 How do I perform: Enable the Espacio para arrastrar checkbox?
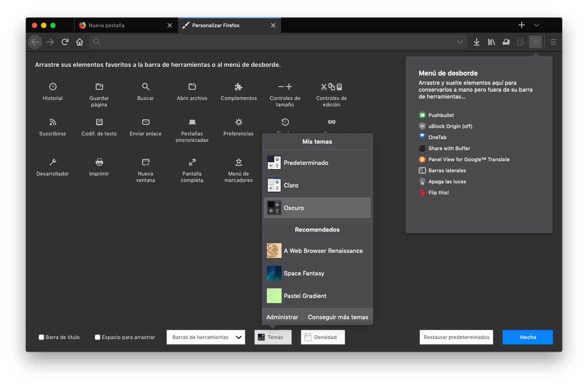[98, 337]
